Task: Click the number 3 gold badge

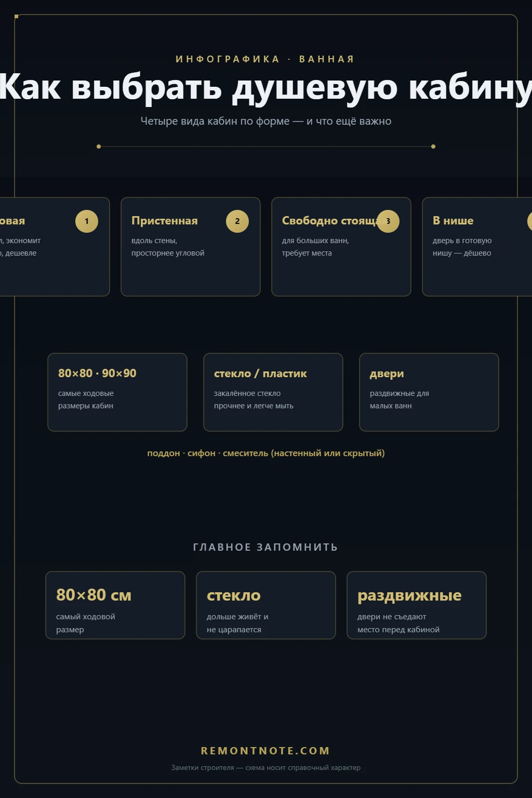Action: pyautogui.click(x=388, y=221)
